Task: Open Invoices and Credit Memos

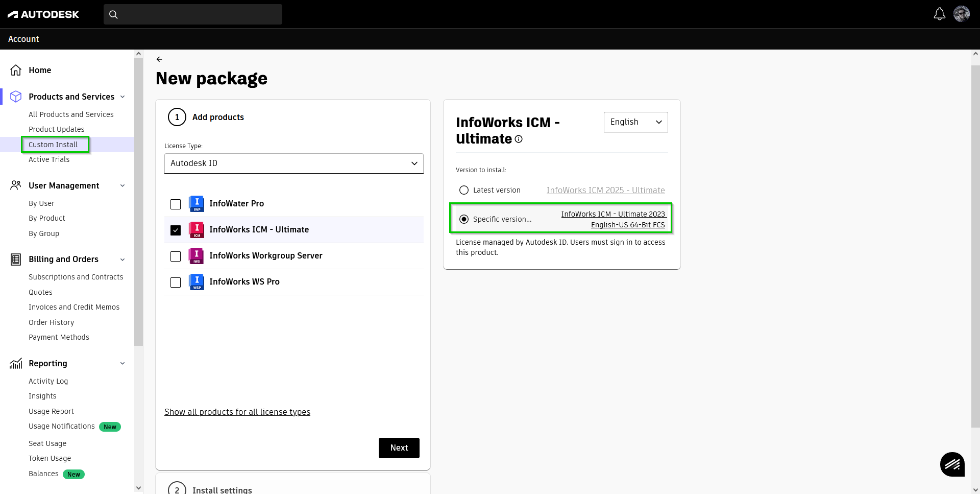Action: coord(74,307)
